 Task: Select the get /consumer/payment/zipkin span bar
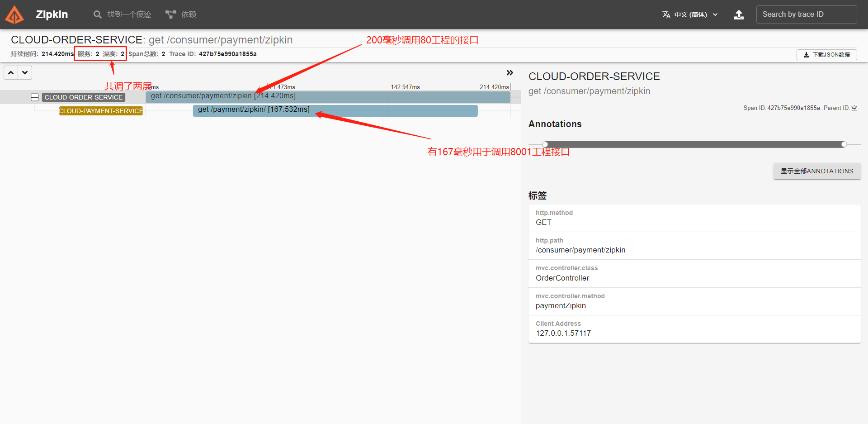point(328,97)
